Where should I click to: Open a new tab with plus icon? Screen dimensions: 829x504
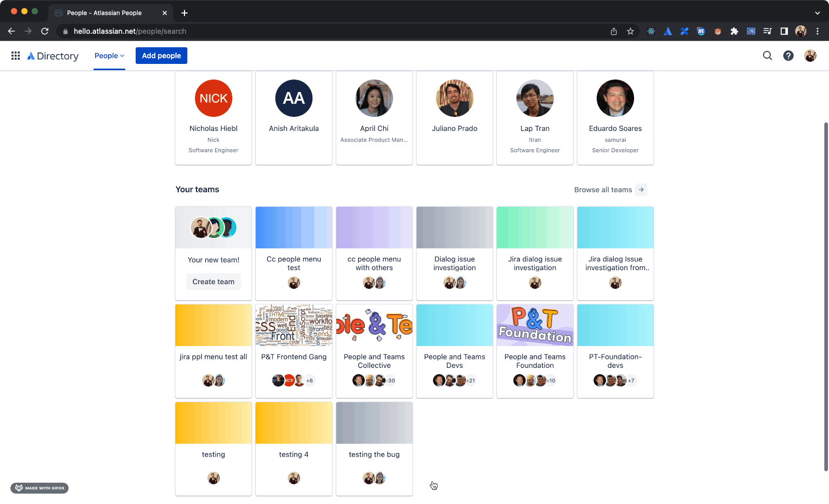point(185,13)
